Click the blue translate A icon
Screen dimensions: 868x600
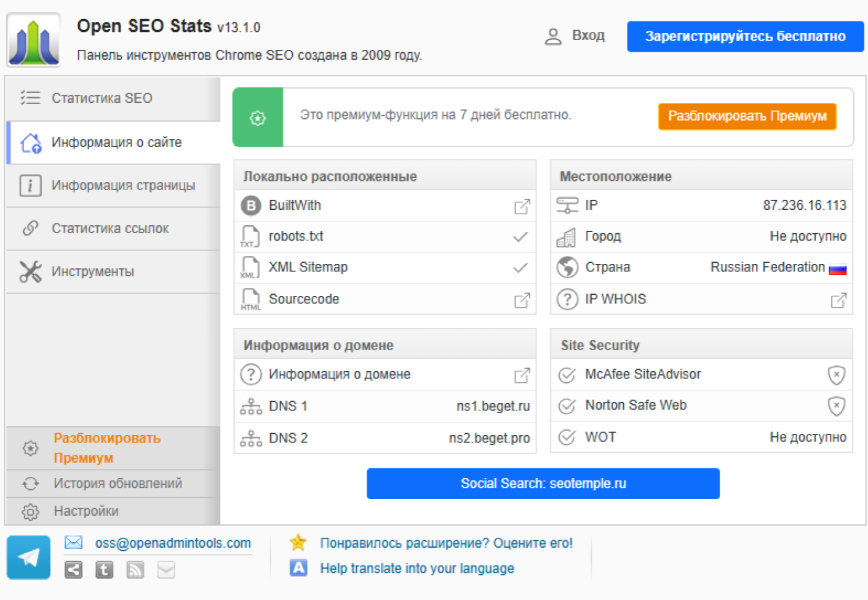click(298, 568)
